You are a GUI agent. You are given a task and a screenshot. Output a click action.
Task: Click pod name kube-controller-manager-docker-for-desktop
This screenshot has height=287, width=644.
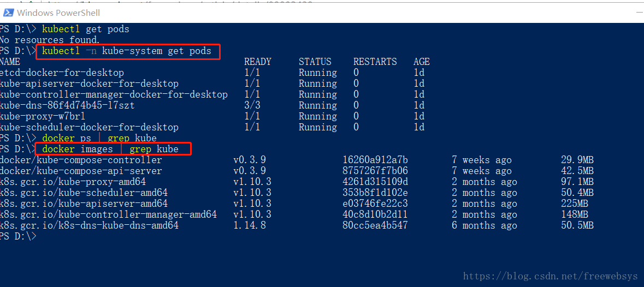(x=114, y=95)
